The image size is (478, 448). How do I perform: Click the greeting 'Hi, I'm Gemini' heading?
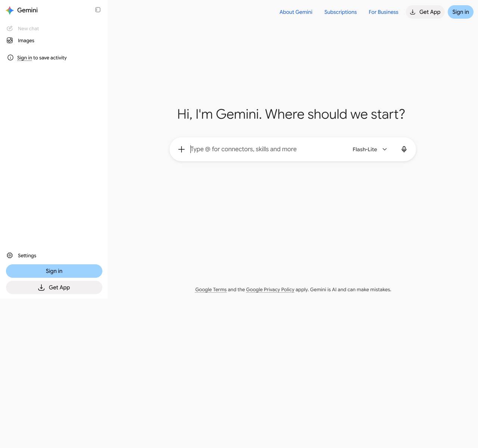point(291,114)
